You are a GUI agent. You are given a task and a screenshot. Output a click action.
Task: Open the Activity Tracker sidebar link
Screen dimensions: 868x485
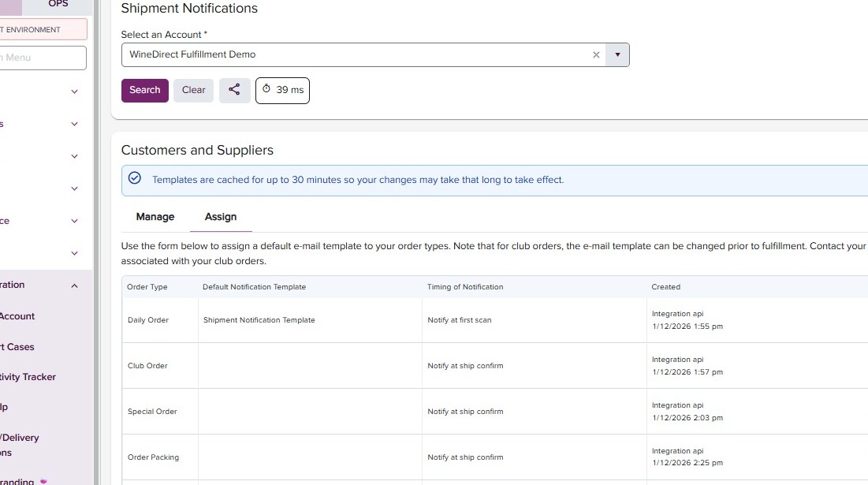click(x=28, y=377)
